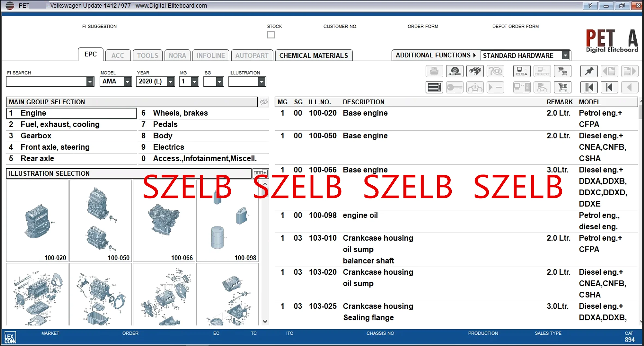Open the STANDARD HARDWARE dropdown
The image size is (644, 346).
[x=566, y=56]
